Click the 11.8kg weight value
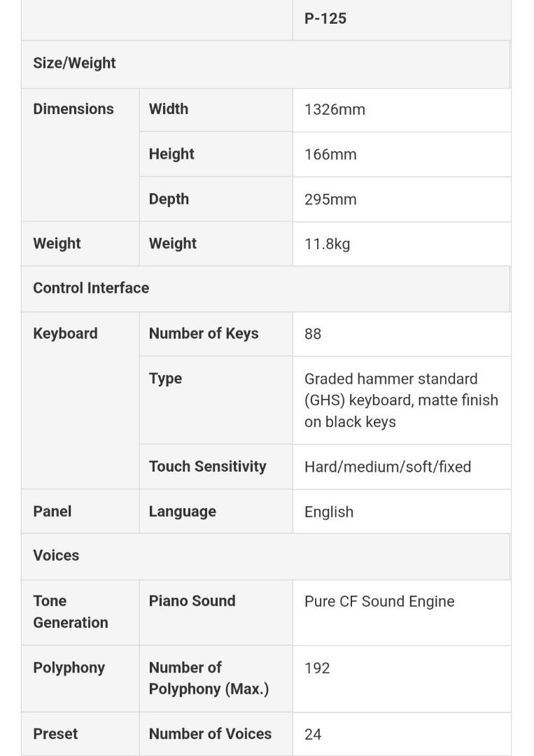Viewport: 534px width, 756px height. [x=327, y=244]
